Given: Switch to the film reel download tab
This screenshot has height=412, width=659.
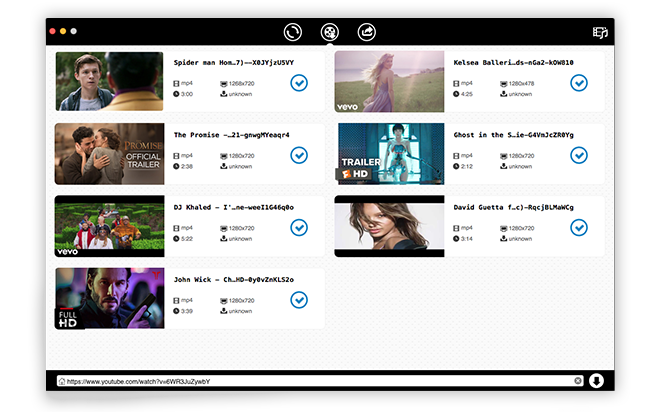Looking at the screenshot, I should (x=330, y=32).
